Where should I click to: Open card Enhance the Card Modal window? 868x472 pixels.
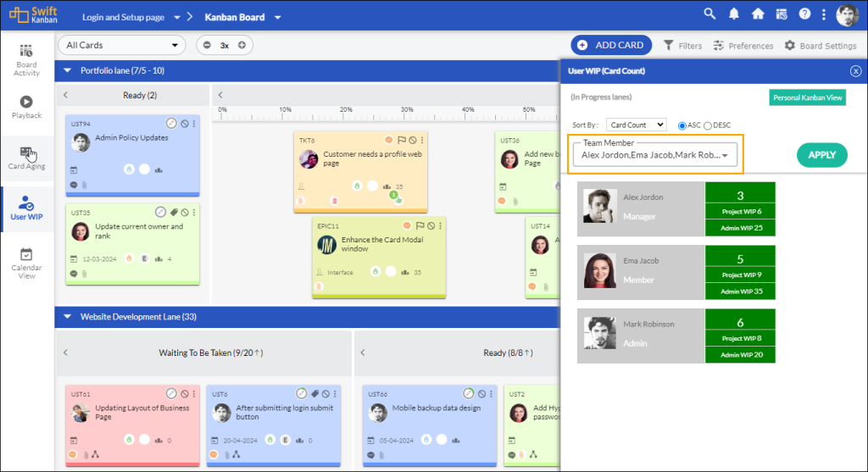click(382, 244)
